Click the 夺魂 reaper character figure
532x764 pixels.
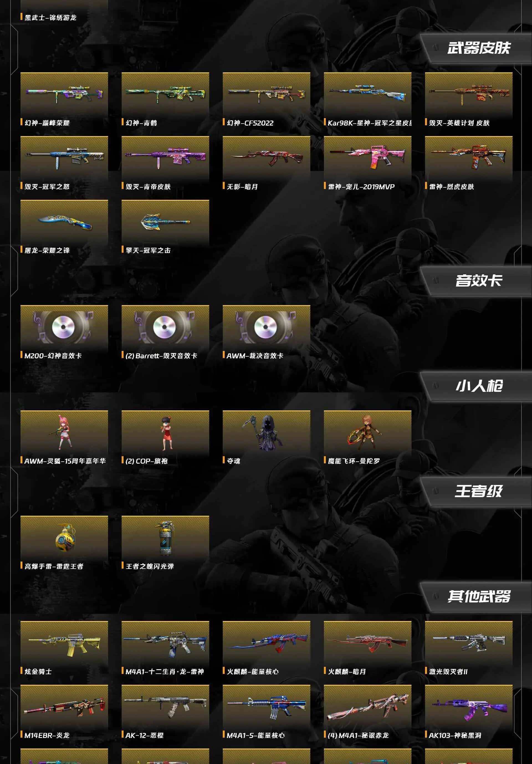[267, 433]
